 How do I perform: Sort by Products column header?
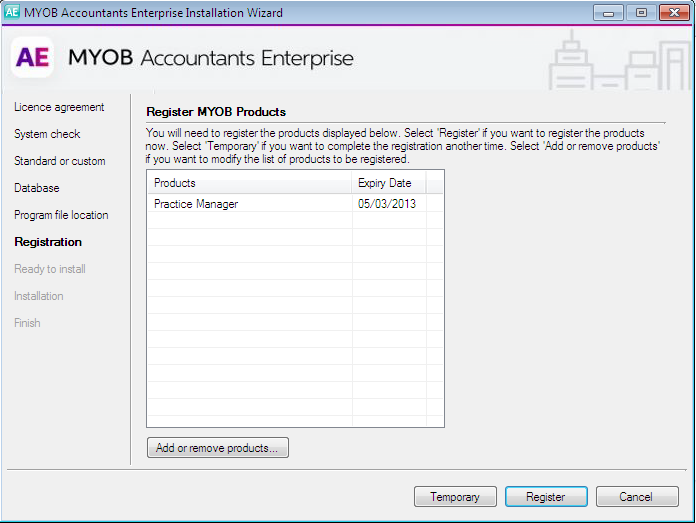pyautogui.click(x=248, y=183)
